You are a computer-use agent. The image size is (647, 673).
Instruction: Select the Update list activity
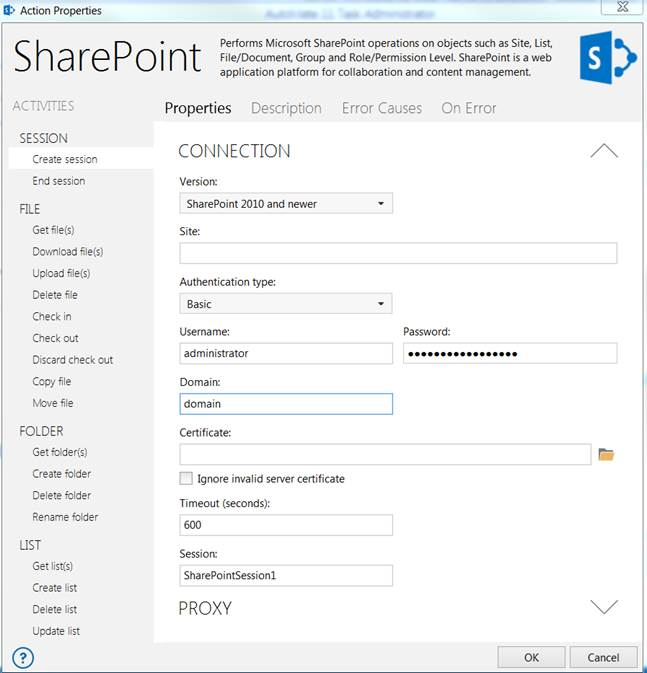56,631
